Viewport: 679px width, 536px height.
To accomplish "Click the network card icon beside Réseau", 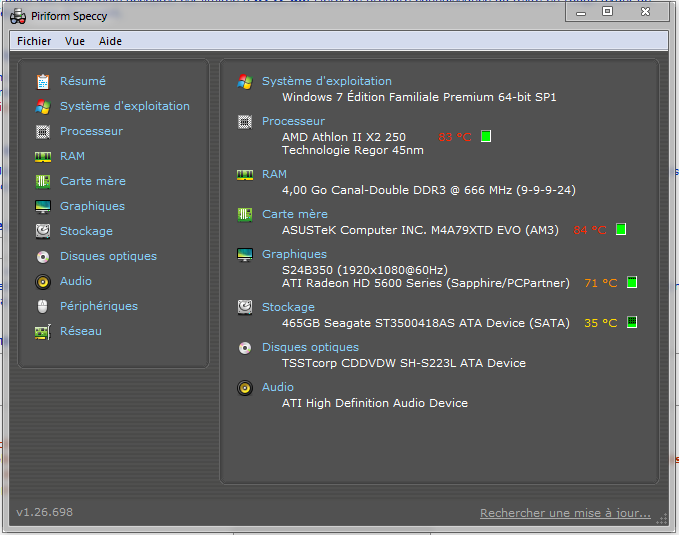I will [x=43, y=332].
